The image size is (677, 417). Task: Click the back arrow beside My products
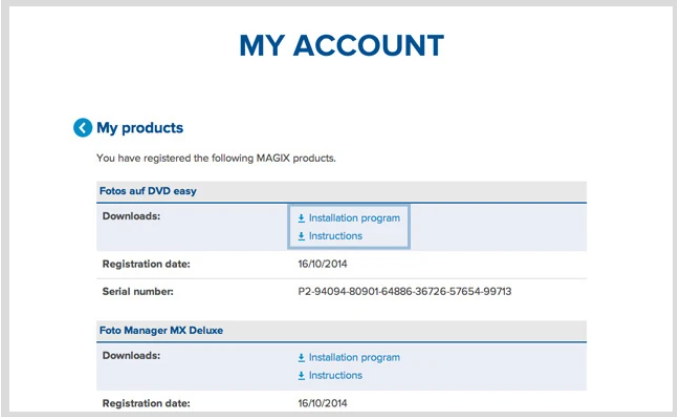(x=82, y=128)
